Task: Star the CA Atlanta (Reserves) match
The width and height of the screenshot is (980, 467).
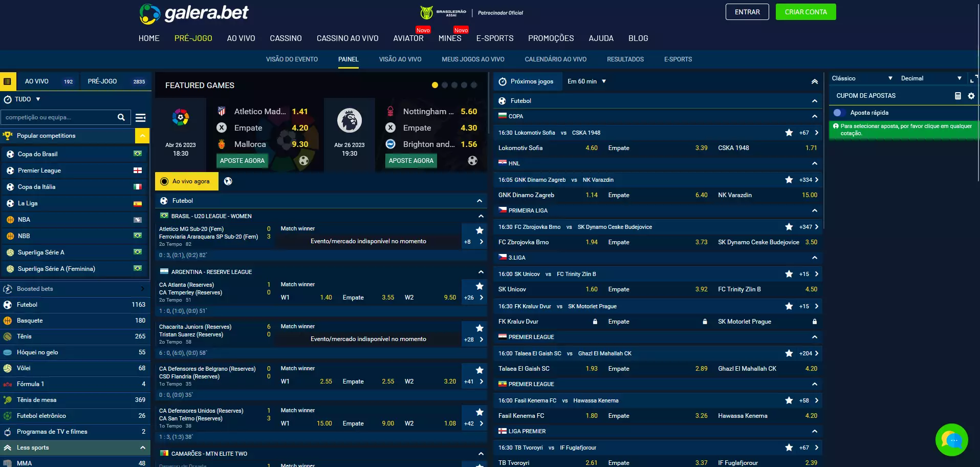Action: click(x=480, y=286)
